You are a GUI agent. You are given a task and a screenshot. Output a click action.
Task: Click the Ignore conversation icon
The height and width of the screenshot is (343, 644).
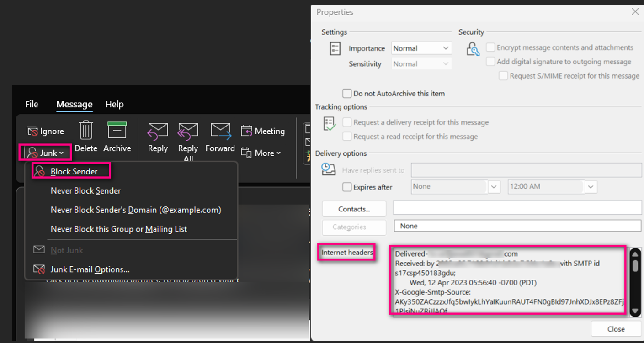click(x=32, y=132)
